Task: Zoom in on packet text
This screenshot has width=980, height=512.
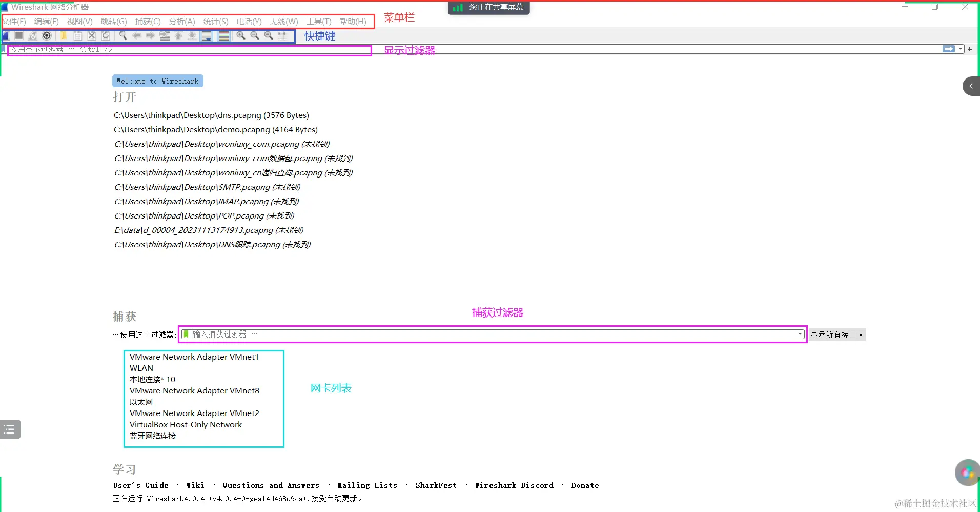Action: click(241, 35)
